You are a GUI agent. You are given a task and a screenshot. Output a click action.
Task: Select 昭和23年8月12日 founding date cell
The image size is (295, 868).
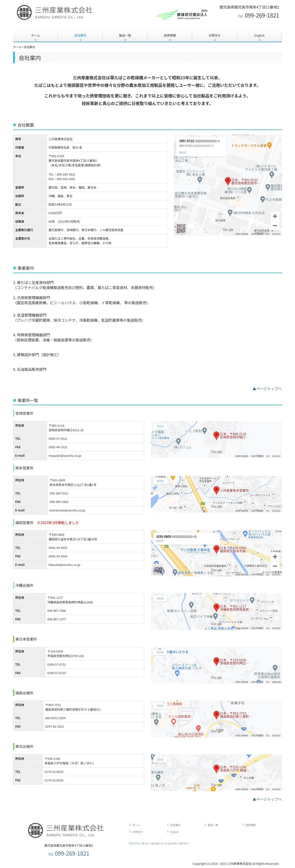click(107, 204)
